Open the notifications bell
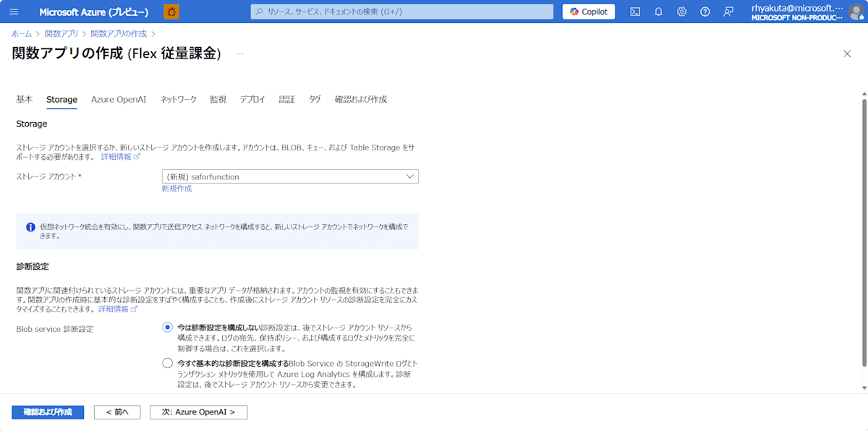 658,12
